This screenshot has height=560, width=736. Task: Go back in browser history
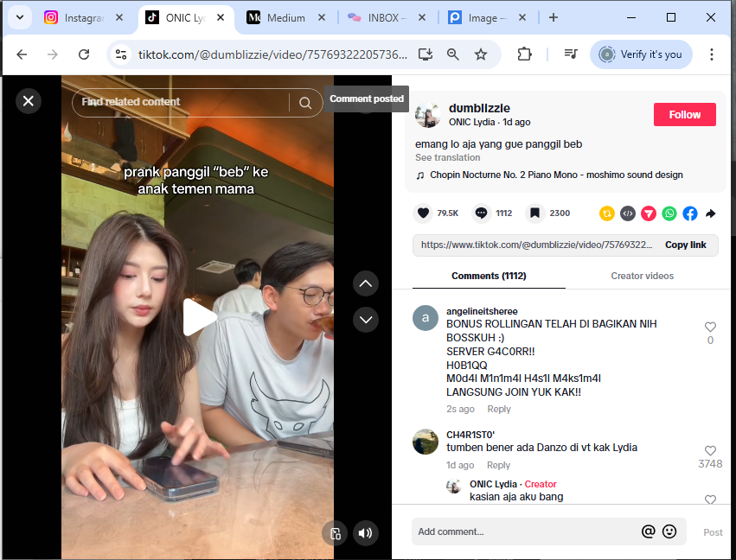(22, 54)
